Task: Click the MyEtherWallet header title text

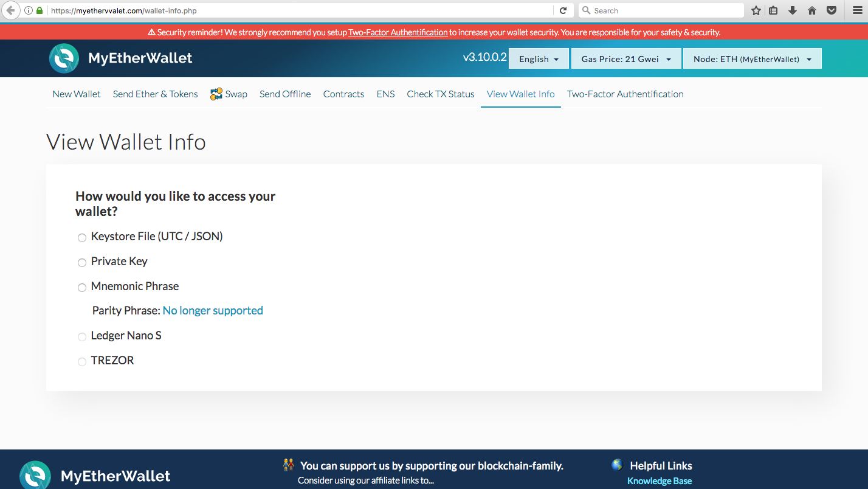Action: click(140, 58)
